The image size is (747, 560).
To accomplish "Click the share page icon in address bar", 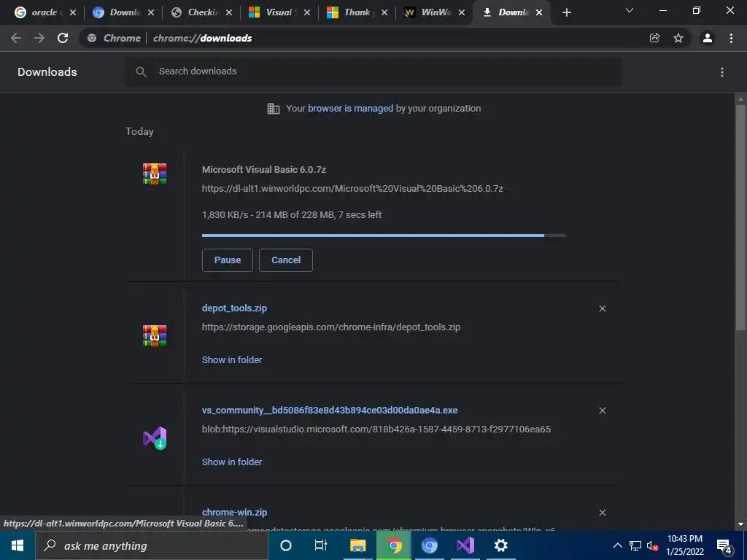I will coord(655,38).
